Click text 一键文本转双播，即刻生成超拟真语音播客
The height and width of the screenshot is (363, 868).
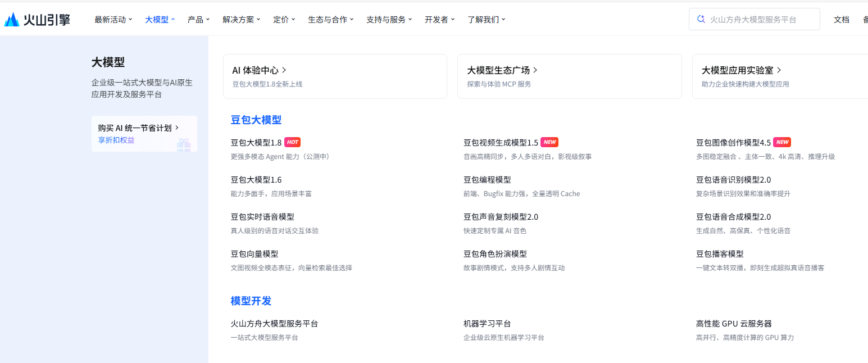point(760,268)
